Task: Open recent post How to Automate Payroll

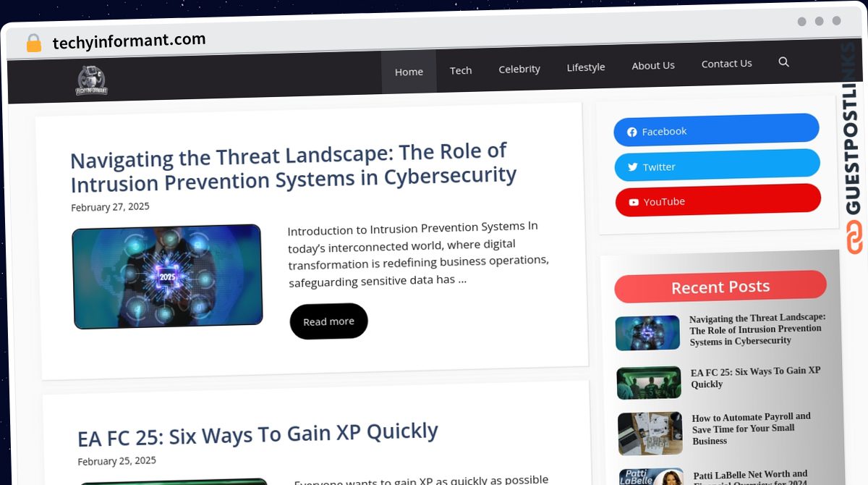Action: tap(751, 429)
